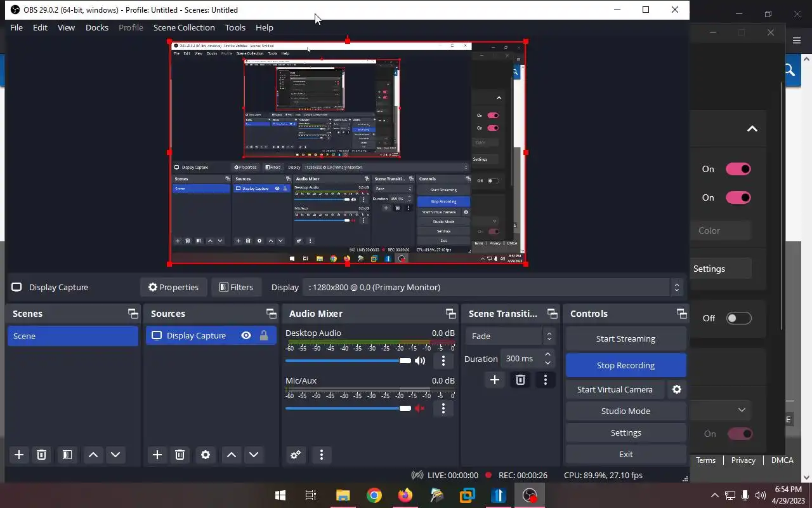
Task: Open source Filters button in the toolbar
Action: pos(236,287)
